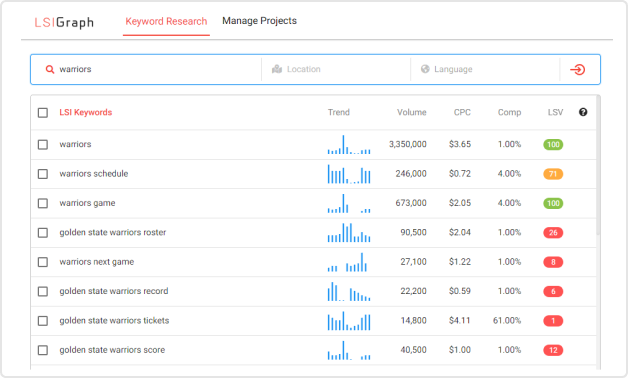The image size is (628, 378).
Task: Click the green 100 LSV badge for warriors
Action: tap(553, 145)
